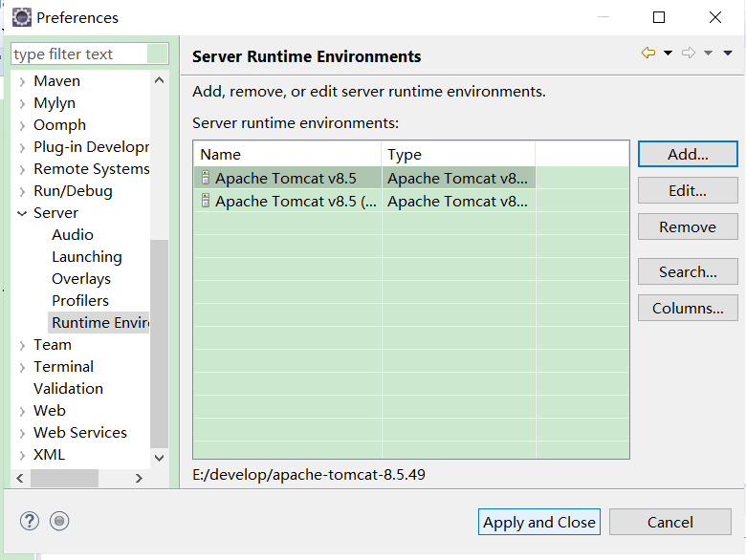This screenshot has width=746, height=560.
Task: Expand the XML tree node
Action: (22, 456)
